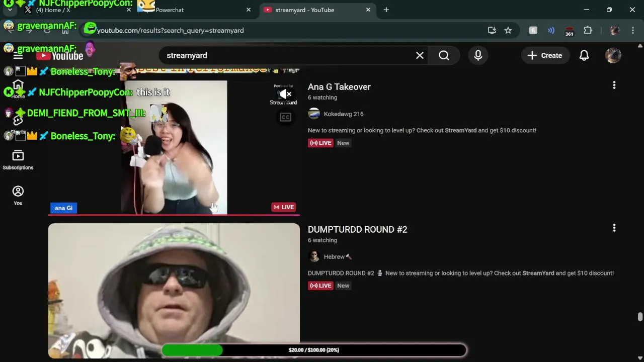Click DEMI_FIEND_FROM_SMT_III chat username
Viewport: 644px width, 362px height.
[86, 113]
